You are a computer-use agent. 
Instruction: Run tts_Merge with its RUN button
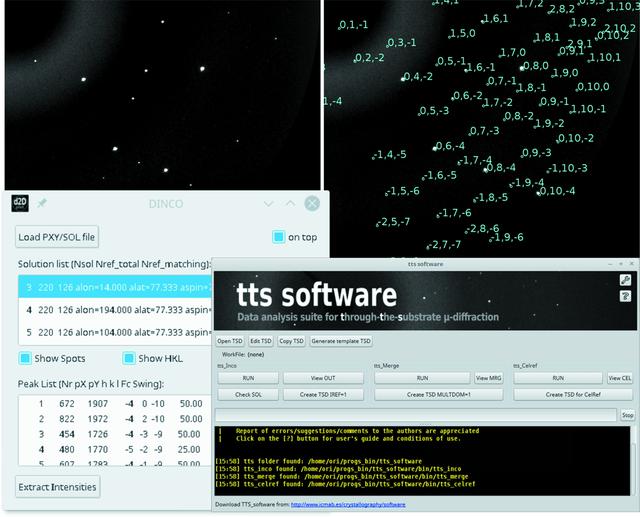[422, 378]
